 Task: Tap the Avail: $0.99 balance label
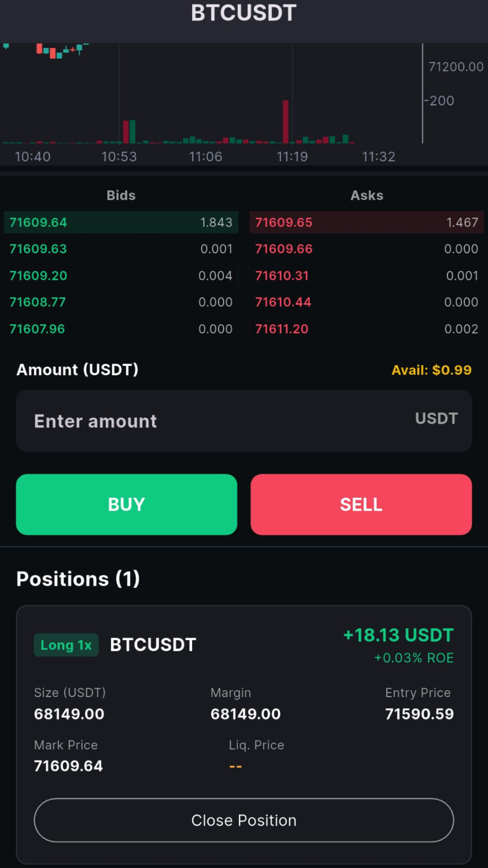pos(431,370)
